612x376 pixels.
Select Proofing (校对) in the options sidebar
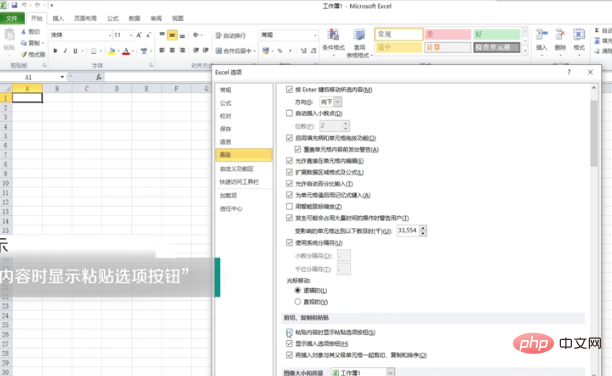(244, 116)
